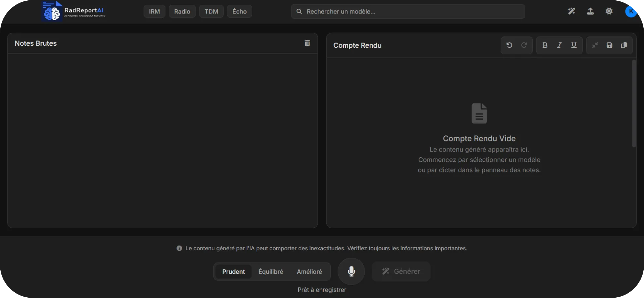This screenshot has height=298, width=644.
Task: Select the Amélioré mode
Action: pyautogui.click(x=309, y=271)
